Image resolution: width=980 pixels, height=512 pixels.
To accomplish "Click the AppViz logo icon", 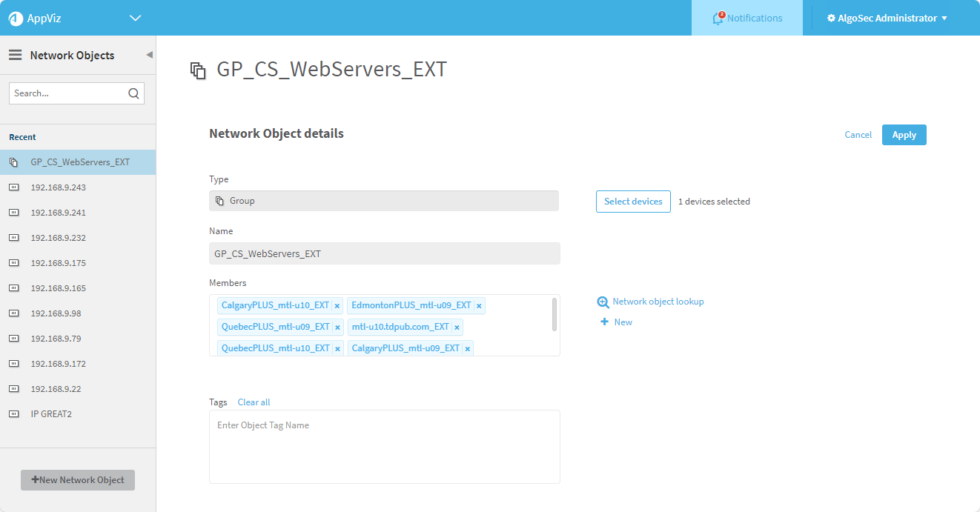I will [16, 19].
